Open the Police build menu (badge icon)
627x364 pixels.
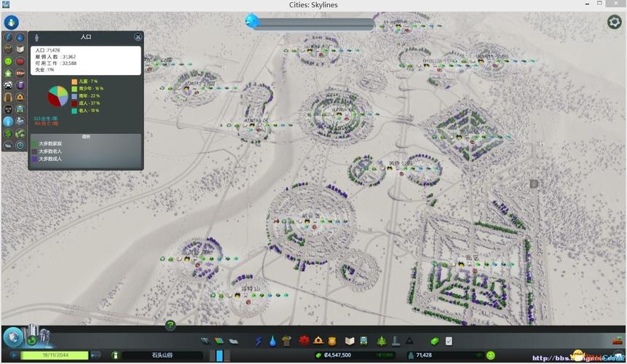click(x=332, y=341)
